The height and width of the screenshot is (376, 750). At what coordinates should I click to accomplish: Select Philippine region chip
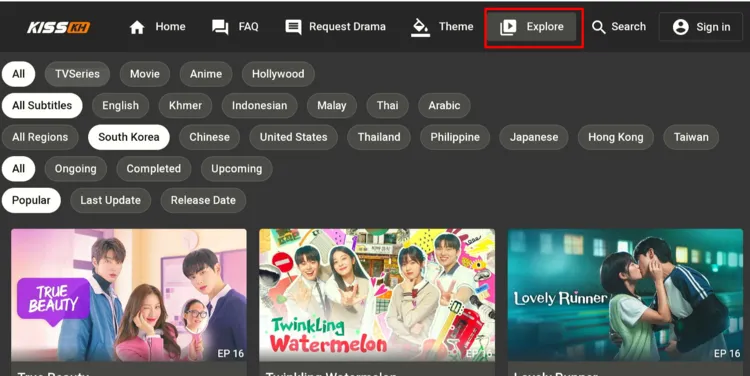coord(455,137)
